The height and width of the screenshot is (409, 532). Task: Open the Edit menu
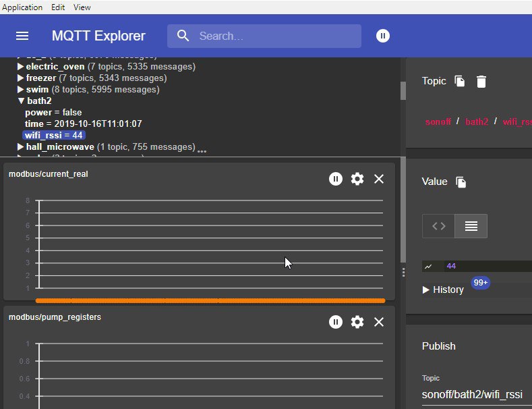pos(58,7)
